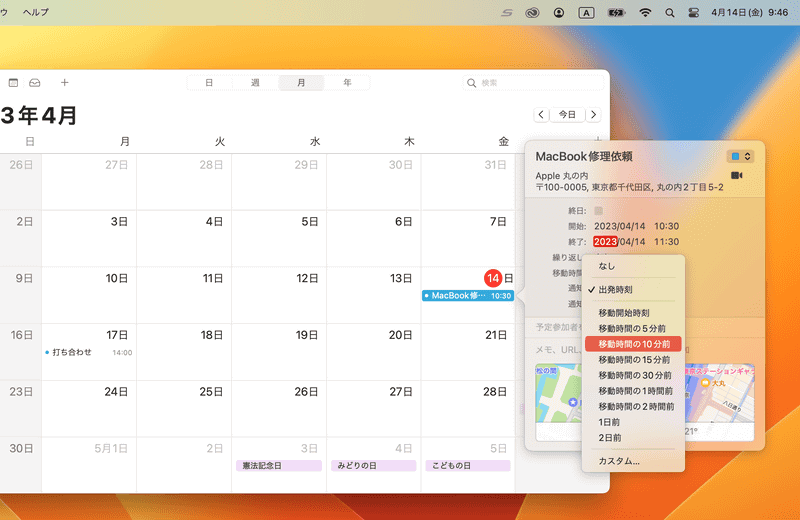Click the start date 2023/04/14

pos(619,226)
